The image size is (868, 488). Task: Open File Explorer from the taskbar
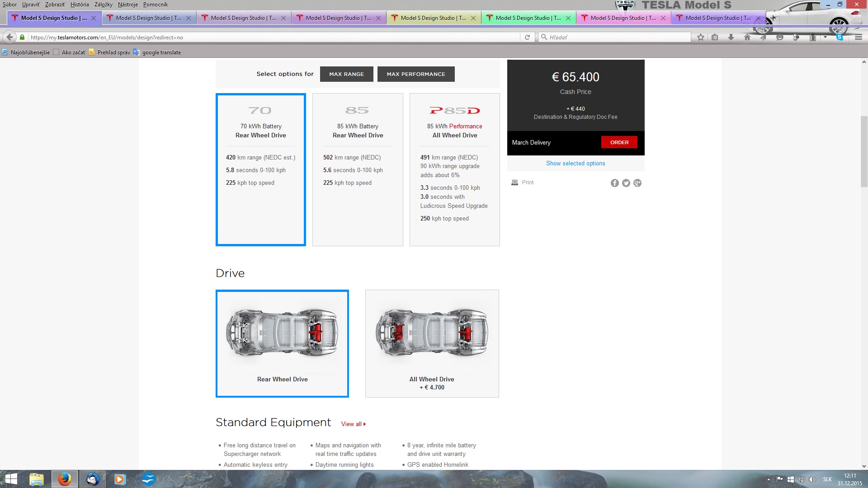(37, 479)
